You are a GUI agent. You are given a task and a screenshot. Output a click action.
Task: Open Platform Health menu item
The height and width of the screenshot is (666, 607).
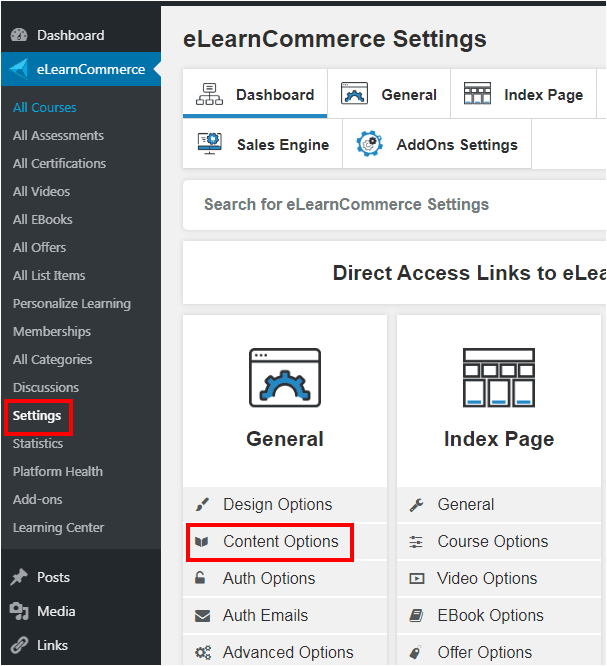[58, 471]
